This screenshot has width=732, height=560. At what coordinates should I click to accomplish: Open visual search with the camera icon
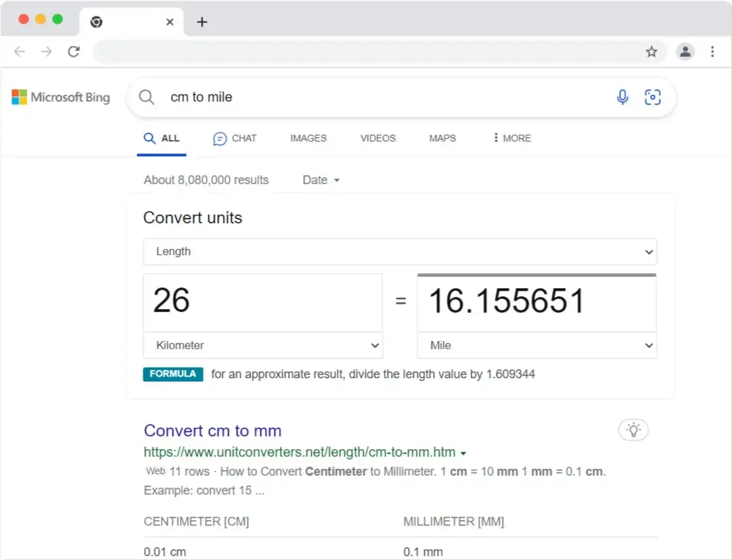pyautogui.click(x=652, y=97)
